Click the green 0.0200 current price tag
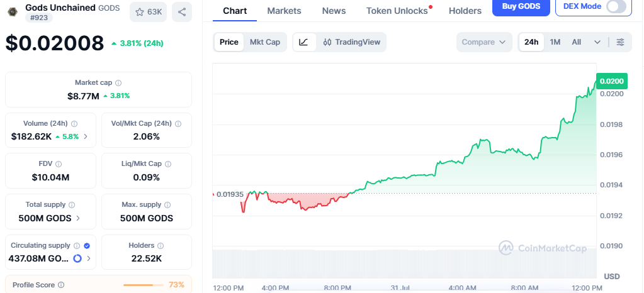 coord(611,81)
